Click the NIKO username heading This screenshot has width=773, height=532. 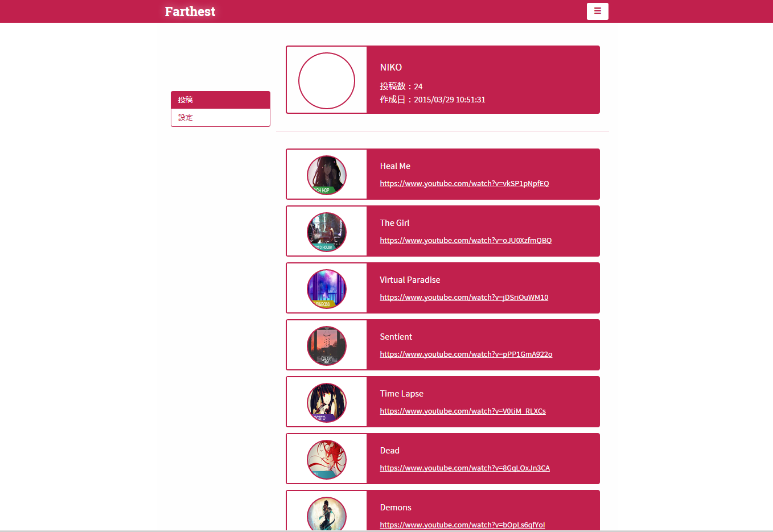[x=391, y=68]
